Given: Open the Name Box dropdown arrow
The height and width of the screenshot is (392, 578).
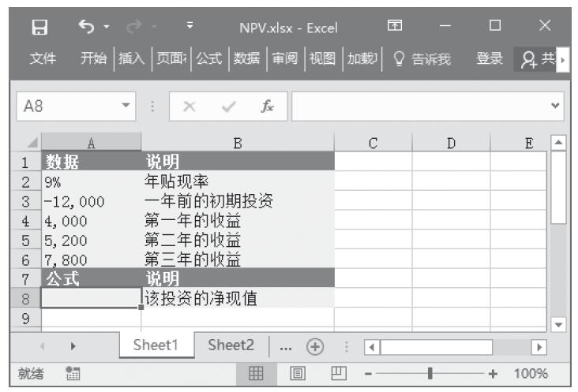Looking at the screenshot, I should coord(125,105).
